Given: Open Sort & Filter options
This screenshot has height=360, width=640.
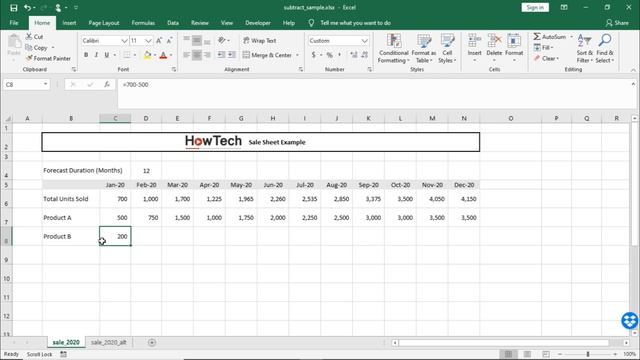Looking at the screenshot, I should (x=584, y=49).
